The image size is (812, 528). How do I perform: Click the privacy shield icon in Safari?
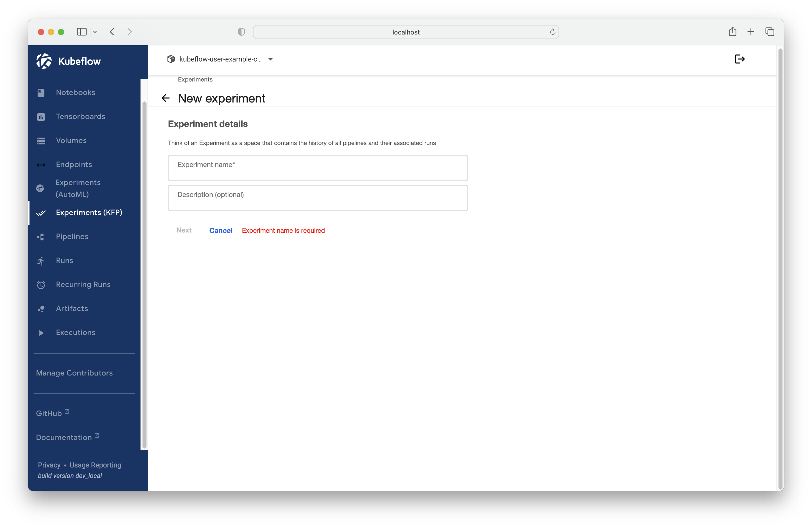[241, 32]
